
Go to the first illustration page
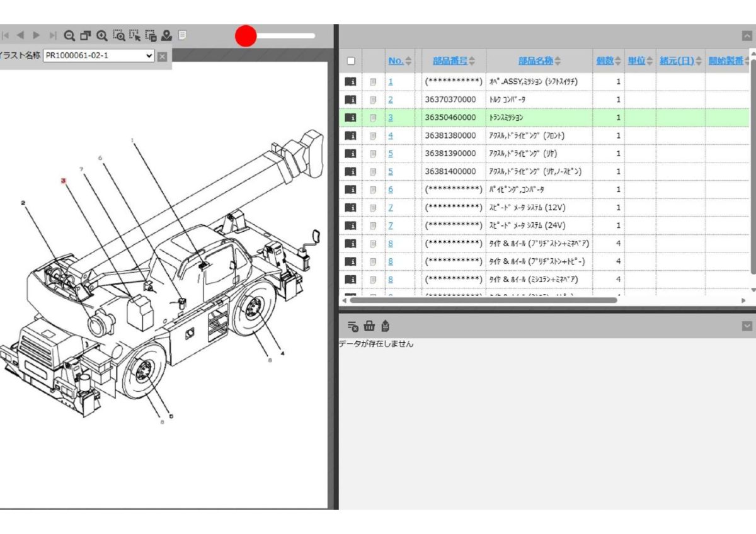coord(4,35)
